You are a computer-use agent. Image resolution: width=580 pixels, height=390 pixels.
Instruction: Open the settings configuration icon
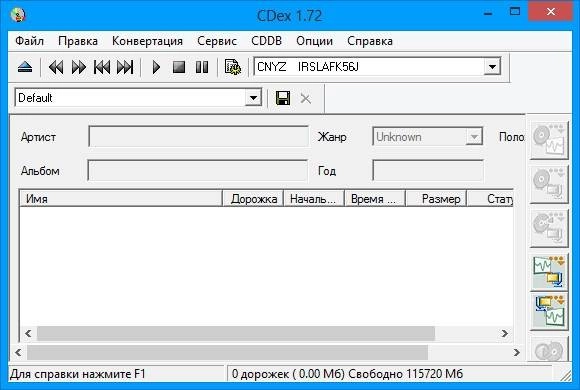[x=233, y=67]
